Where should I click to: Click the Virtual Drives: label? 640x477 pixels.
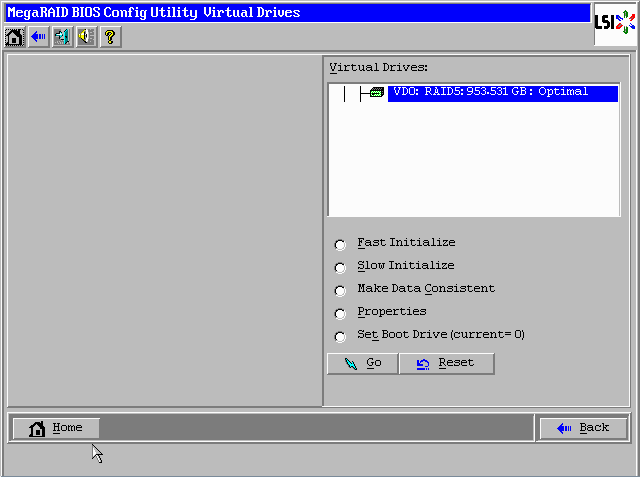pos(378,67)
